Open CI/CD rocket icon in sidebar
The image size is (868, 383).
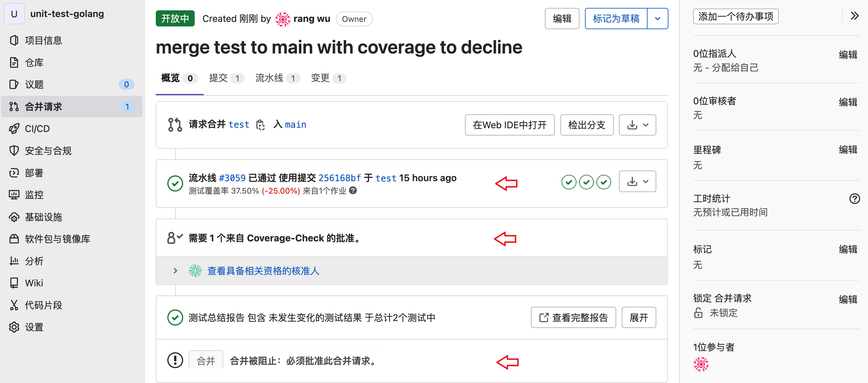tap(14, 129)
